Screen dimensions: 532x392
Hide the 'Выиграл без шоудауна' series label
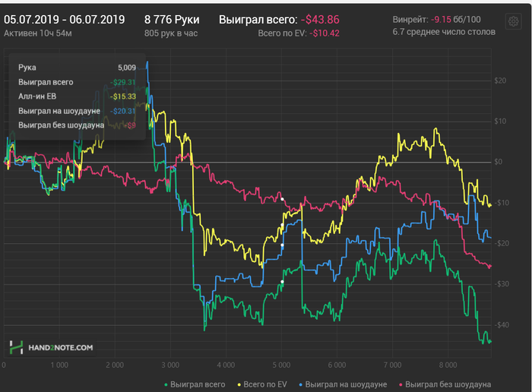pos(448,385)
